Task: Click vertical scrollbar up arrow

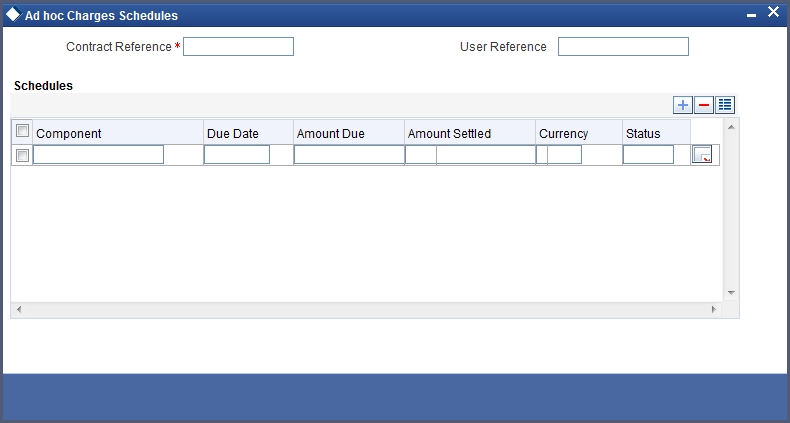Action: 731,127
